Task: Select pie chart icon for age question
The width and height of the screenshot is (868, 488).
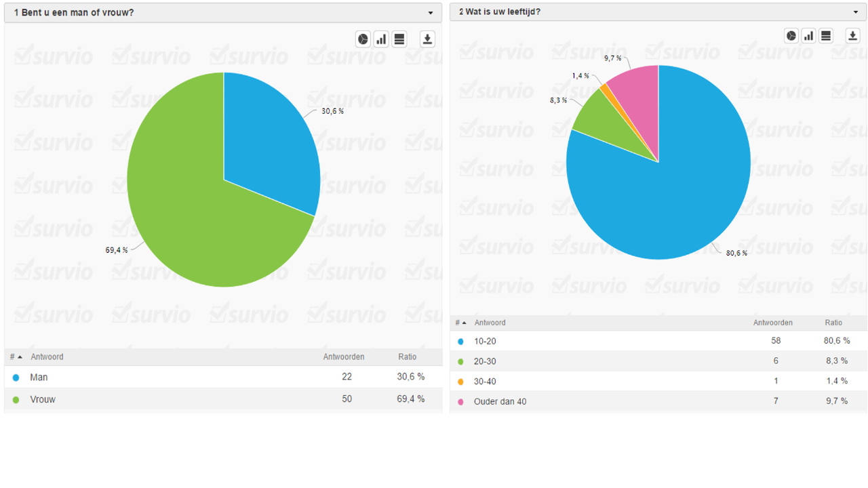Action: [x=791, y=36]
